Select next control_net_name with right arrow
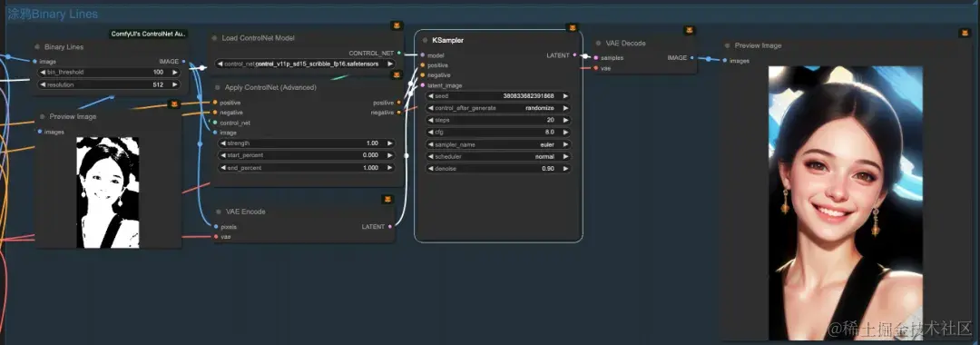Image resolution: width=980 pixels, height=345 pixels. [390, 64]
